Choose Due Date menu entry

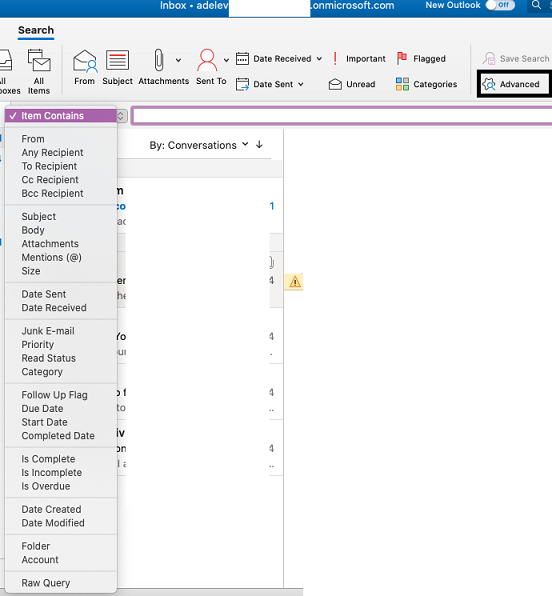tap(61, 409)
